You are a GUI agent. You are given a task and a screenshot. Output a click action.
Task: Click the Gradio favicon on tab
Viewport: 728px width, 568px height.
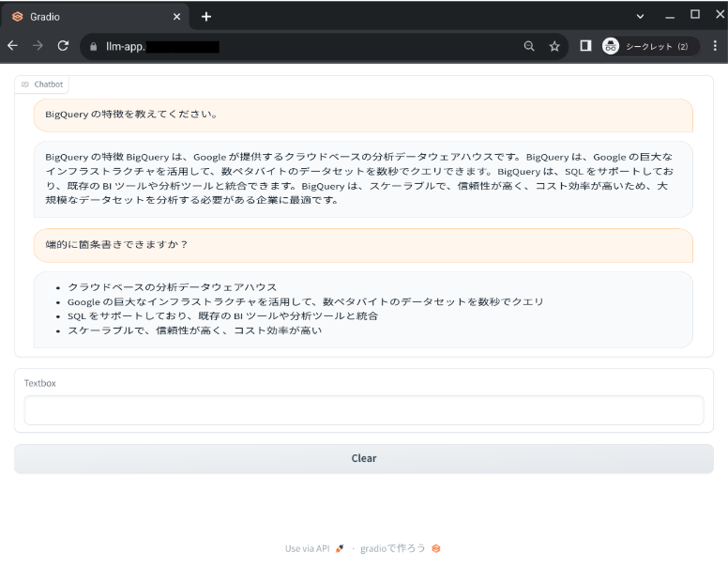click(x=17, y=17)
